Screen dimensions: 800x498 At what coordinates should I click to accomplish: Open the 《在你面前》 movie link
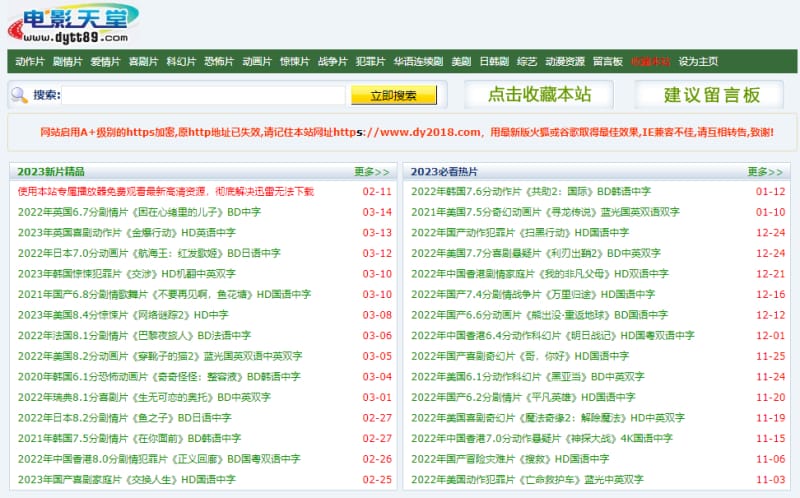coord(129,438)
